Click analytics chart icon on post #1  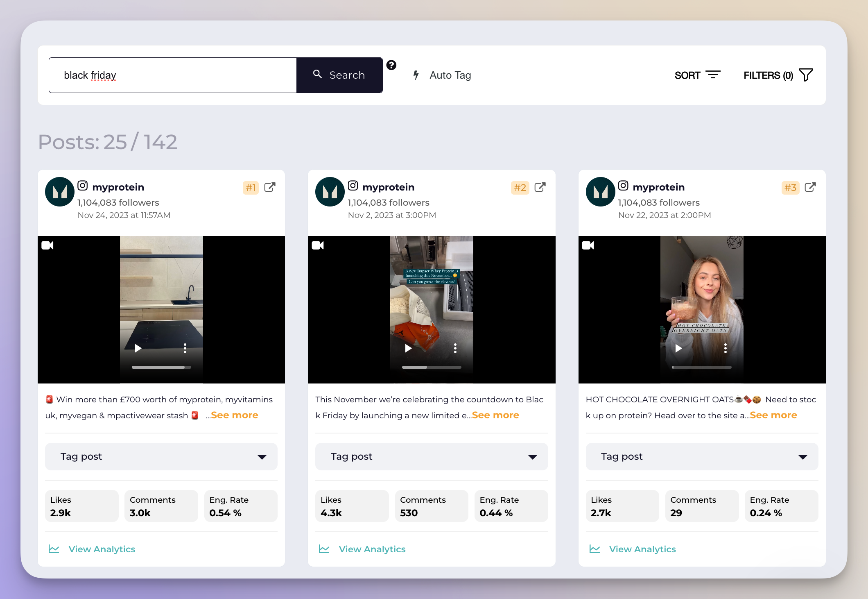(x=54, y=549)
